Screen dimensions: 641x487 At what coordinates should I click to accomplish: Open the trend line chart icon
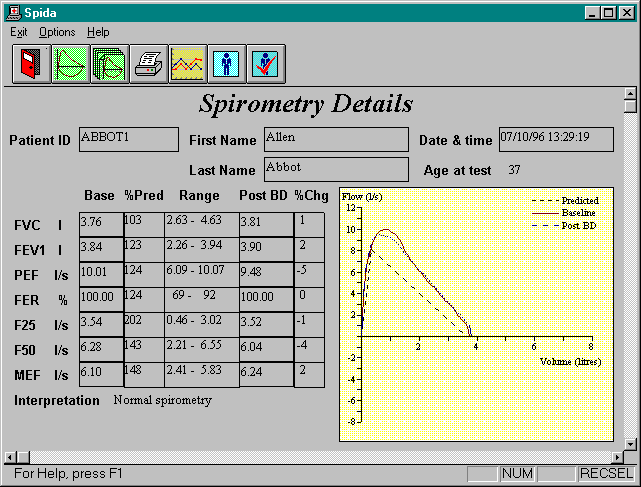pyautogui.click(x=187, y=64)
